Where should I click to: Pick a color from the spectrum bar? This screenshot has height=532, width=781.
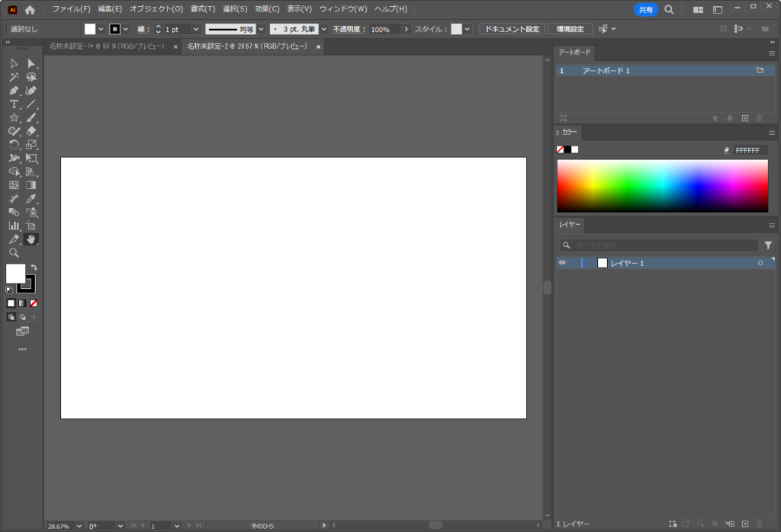(662, 185)
